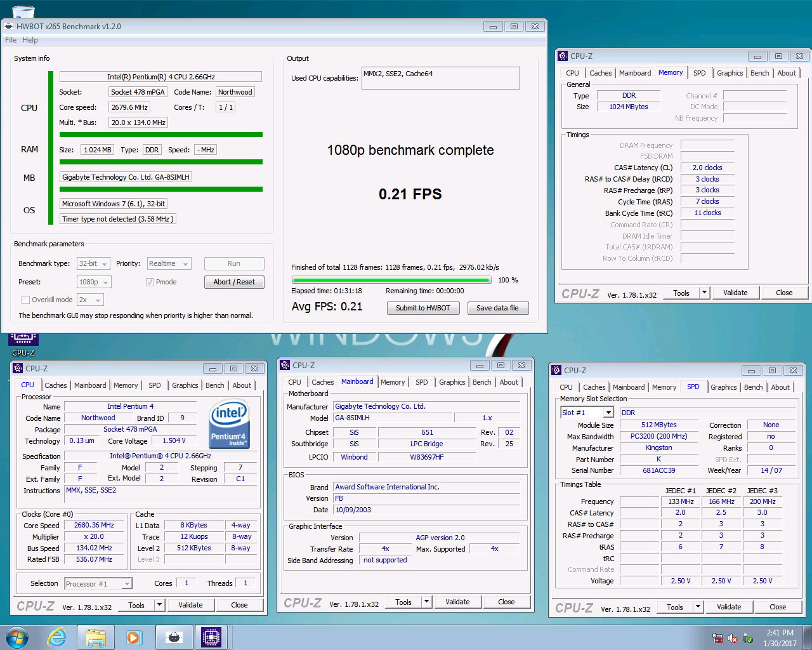Click the Size 1024 MBytes value
This screenshot has height=650, width=812.
[x=629, y=107]
